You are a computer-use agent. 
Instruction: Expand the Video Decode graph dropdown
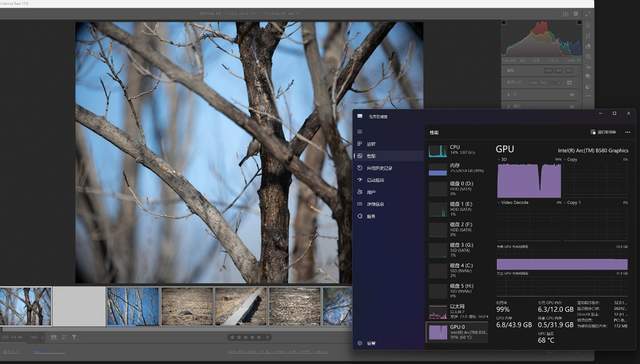499,202
